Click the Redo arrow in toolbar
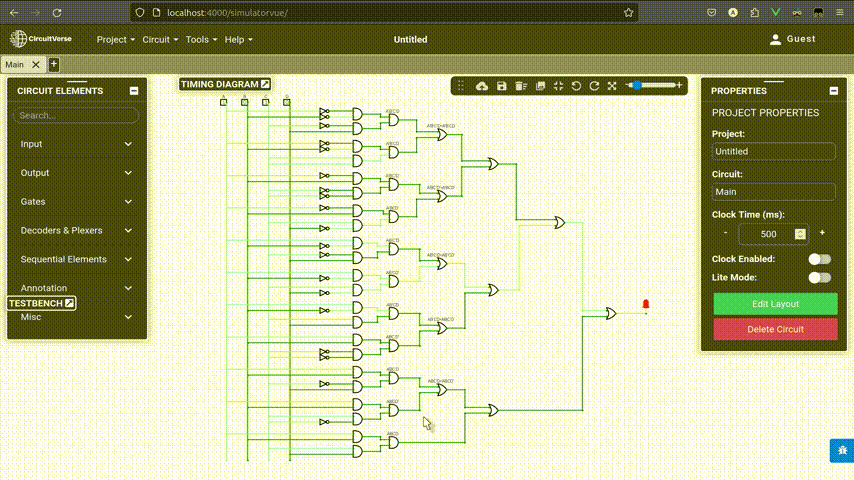The width and height of the screenshot is (854, 480). (594, 86)
